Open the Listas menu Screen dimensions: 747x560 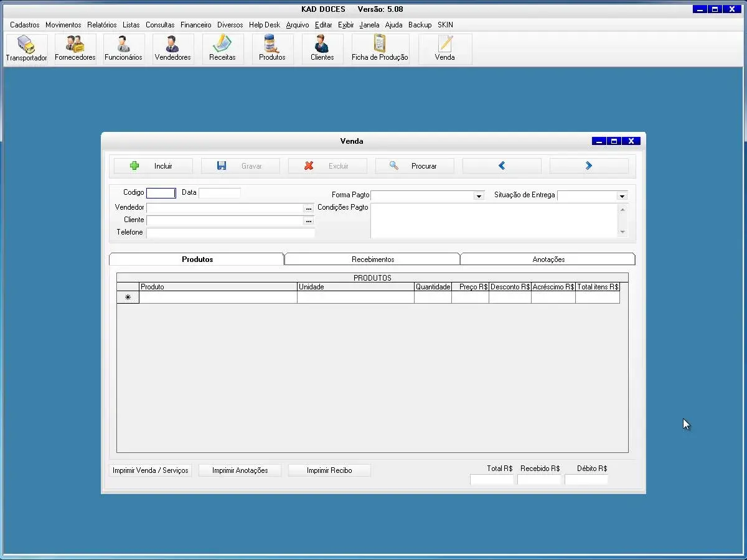131,25
